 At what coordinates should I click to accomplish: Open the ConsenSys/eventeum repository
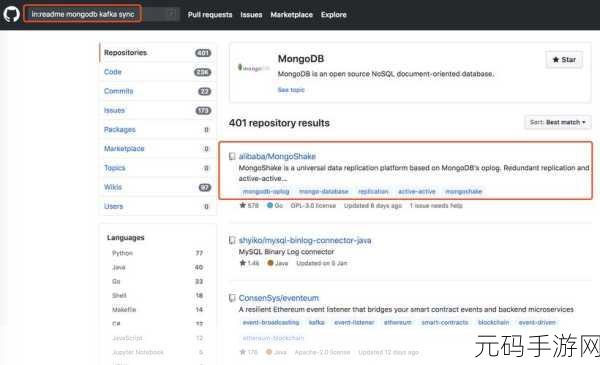click(x=279, y=298)
